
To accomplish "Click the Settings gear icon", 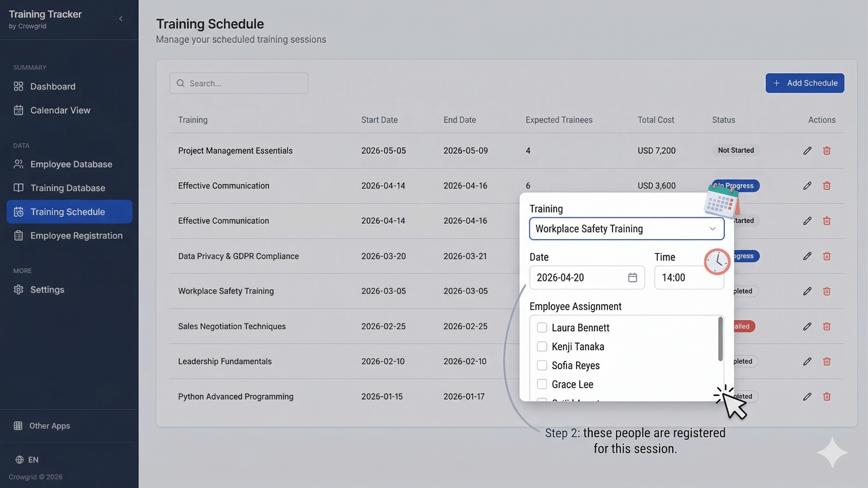I will coord(18,290).
